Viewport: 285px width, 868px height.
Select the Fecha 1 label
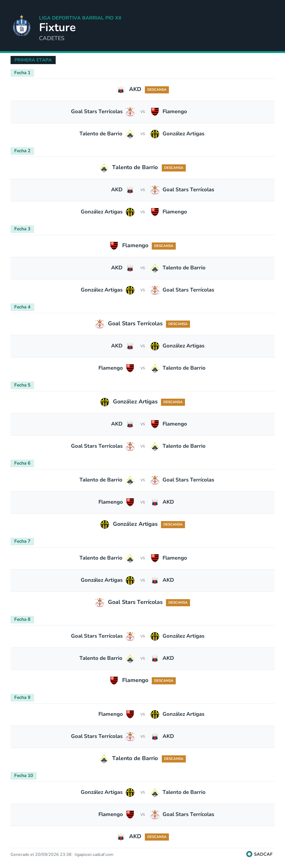click(22, 73)
